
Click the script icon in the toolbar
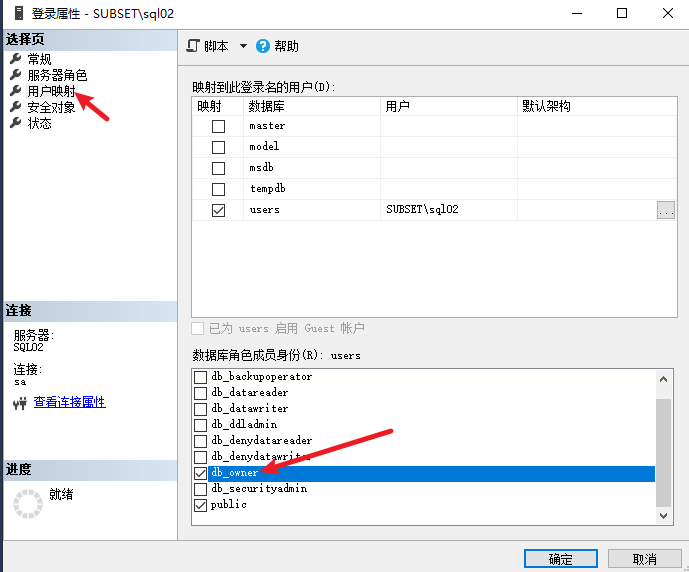pos(194,46)
